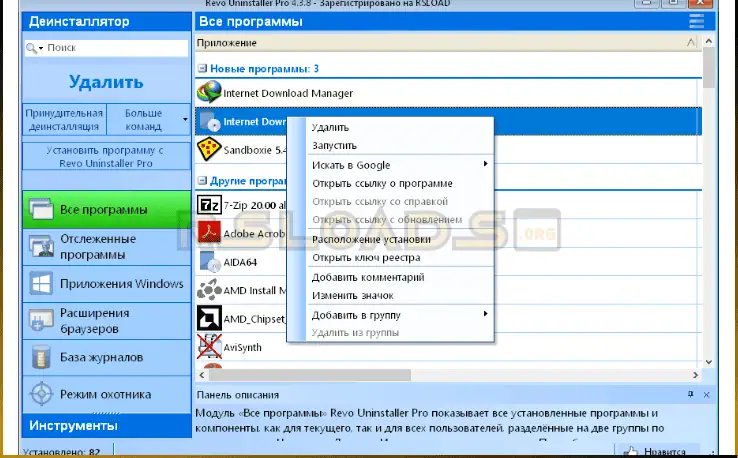Click the Logs database cylinder icon
The height and width of the screenshot is (458, 738).
coord(41,357)
